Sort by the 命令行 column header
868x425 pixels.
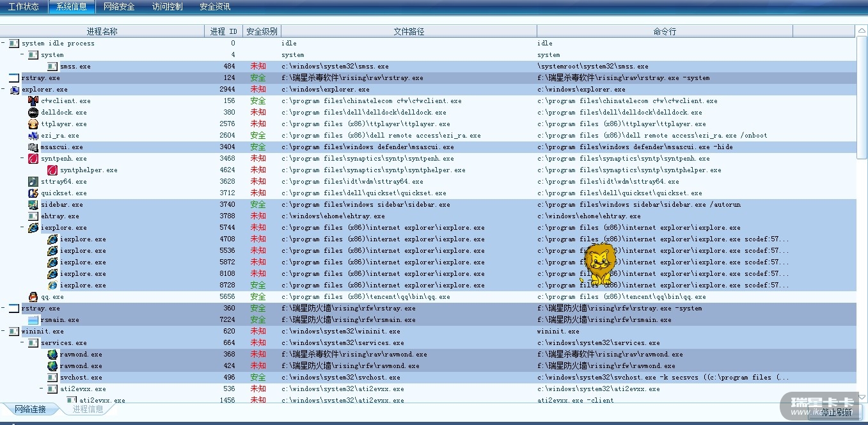665,31
